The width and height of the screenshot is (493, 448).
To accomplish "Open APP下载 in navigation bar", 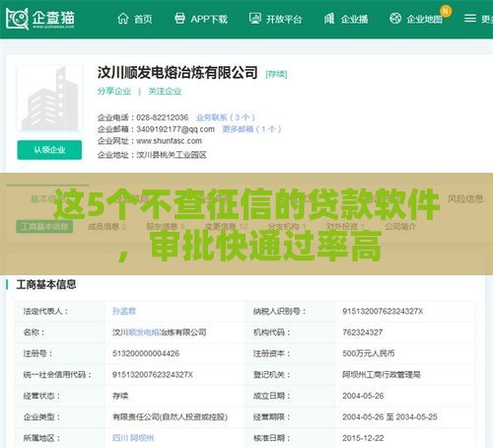I will 209,19.
